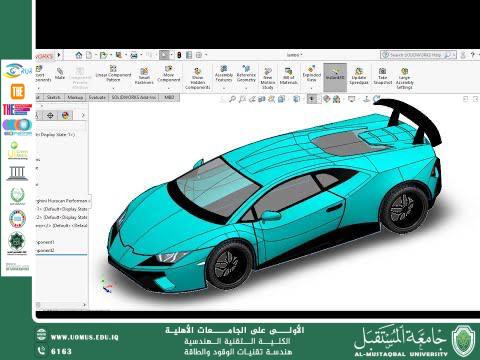This screenshot has width=480, height=360.
Task: Click Zoom to Fit in the view toolbar
Action: [x=232, y=99]
